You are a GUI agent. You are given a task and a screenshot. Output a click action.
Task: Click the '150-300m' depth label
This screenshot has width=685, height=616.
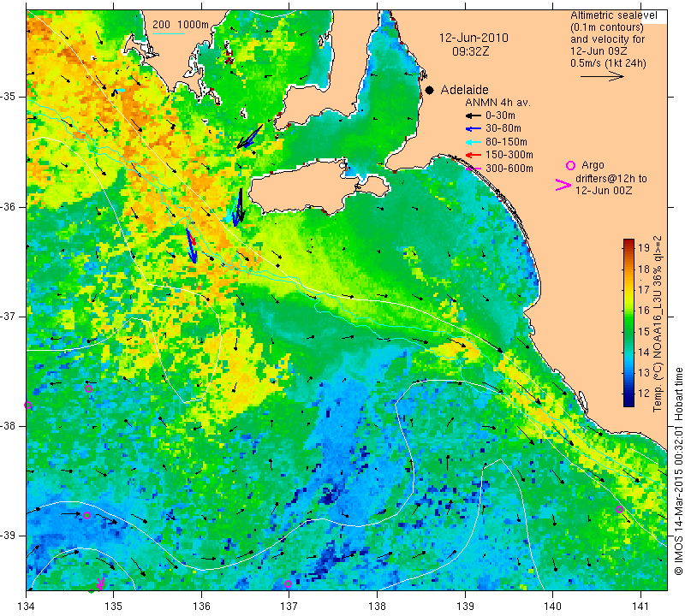click(509, 155)
